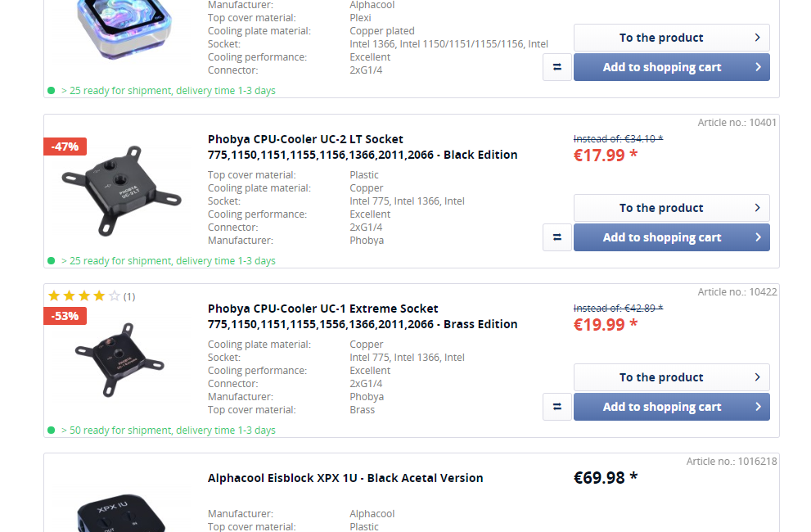Image resolution: width=811 pixels, height=532 pixels.
Task: Open Phobya CPU-Cooler UC-2 LT title link
Action: point(362,147)
